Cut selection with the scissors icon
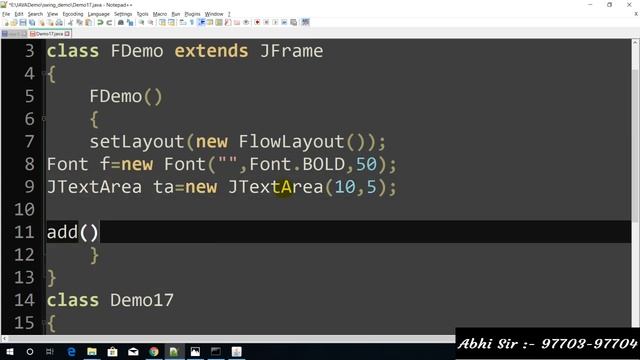640x360 pixels. 70,22
